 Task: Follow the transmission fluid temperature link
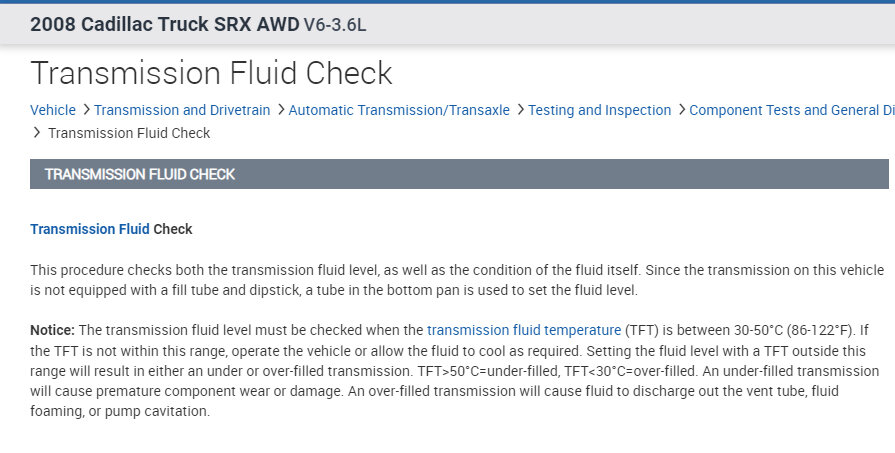point(524,329)
